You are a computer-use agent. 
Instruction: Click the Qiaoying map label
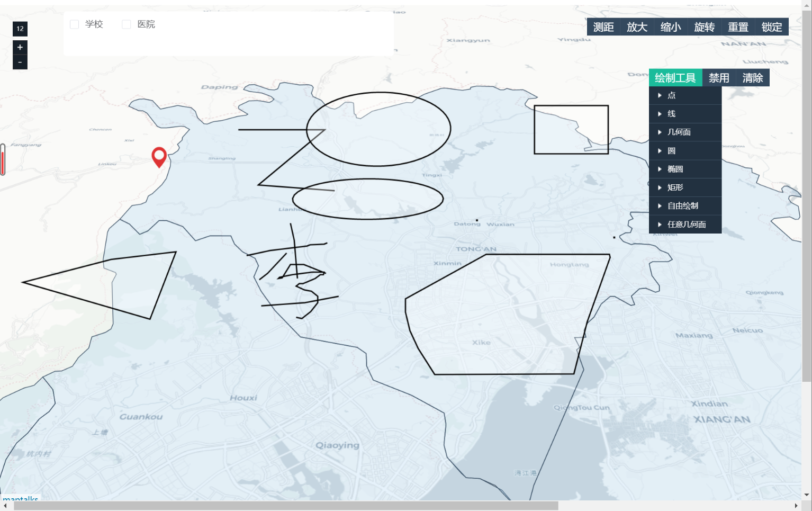337,445
